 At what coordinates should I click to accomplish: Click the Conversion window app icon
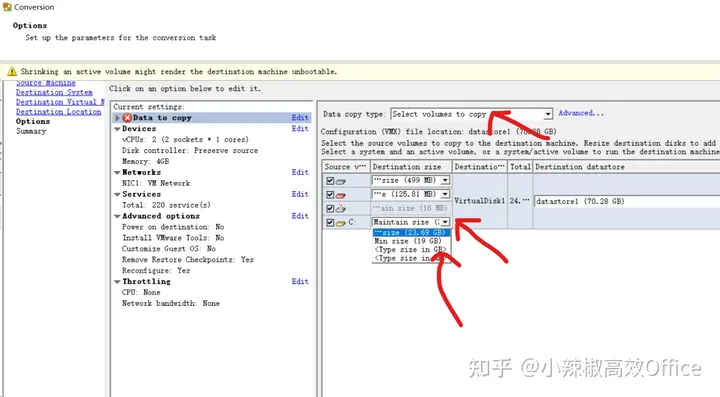point(7,7)
